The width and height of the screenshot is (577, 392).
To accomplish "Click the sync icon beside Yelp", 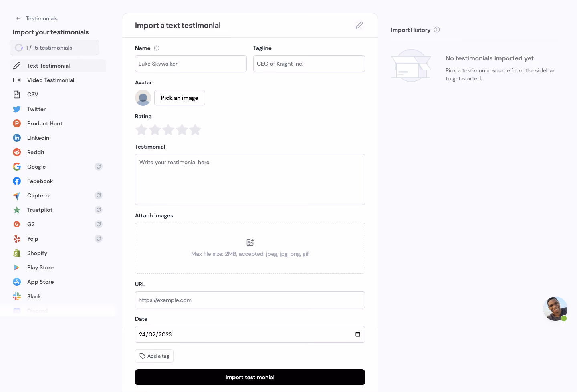I will pyautogui.click(x=99, y=239).
